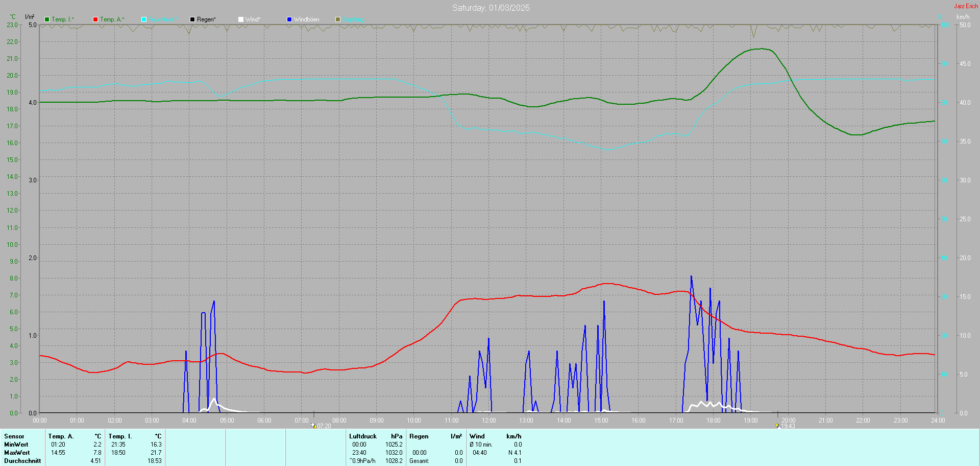
Task: Click the "24:00" time axis label
Action: 938,421
